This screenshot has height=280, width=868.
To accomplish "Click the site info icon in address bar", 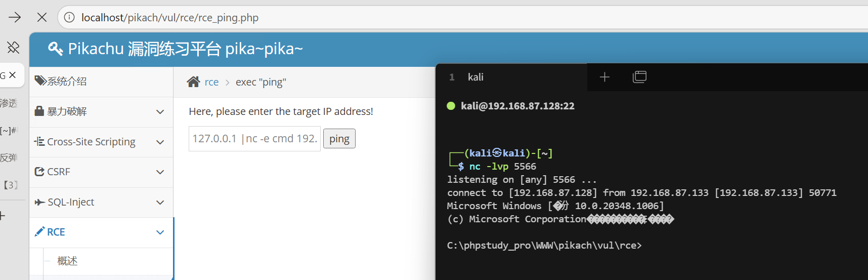I will pos(70,18).
